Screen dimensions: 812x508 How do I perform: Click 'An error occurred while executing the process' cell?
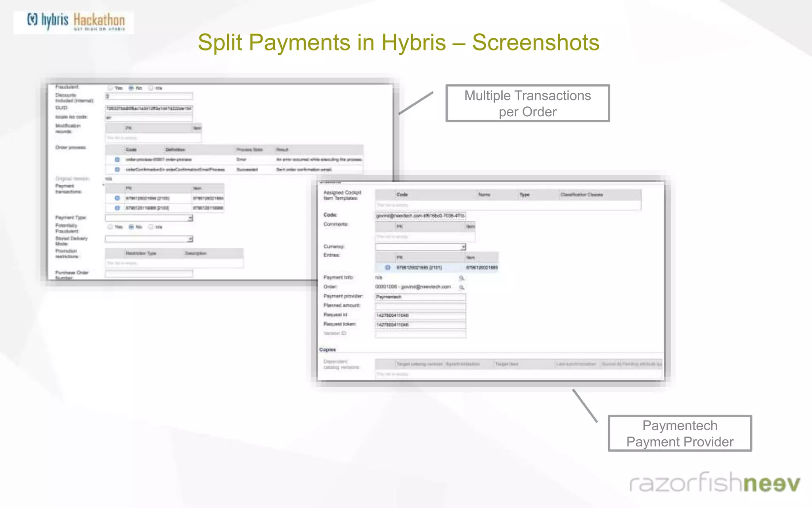click(319, 160)
